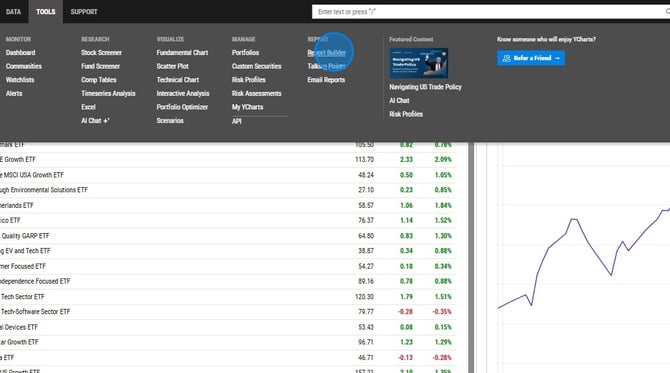
Task: Open Risk Profiles in Featured Content
Action: point(406,115)
